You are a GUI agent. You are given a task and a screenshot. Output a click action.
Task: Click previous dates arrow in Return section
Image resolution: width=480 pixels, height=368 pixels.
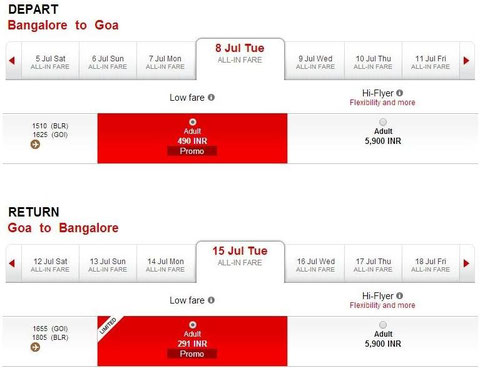12,263
